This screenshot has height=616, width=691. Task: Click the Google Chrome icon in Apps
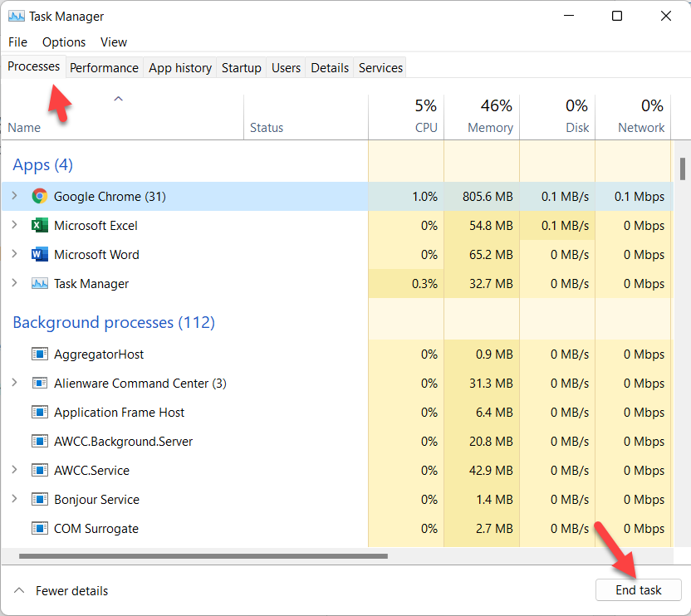tap(39, 197)
